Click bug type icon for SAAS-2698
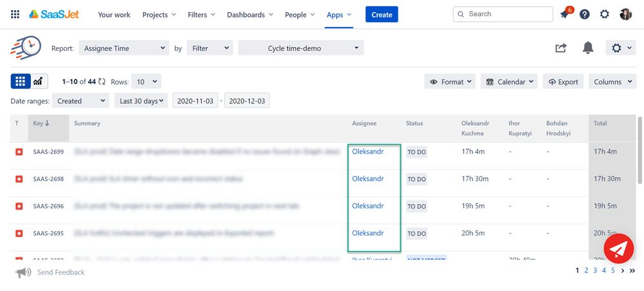Screen dimensions: 644x291 (x=19, y=179)
